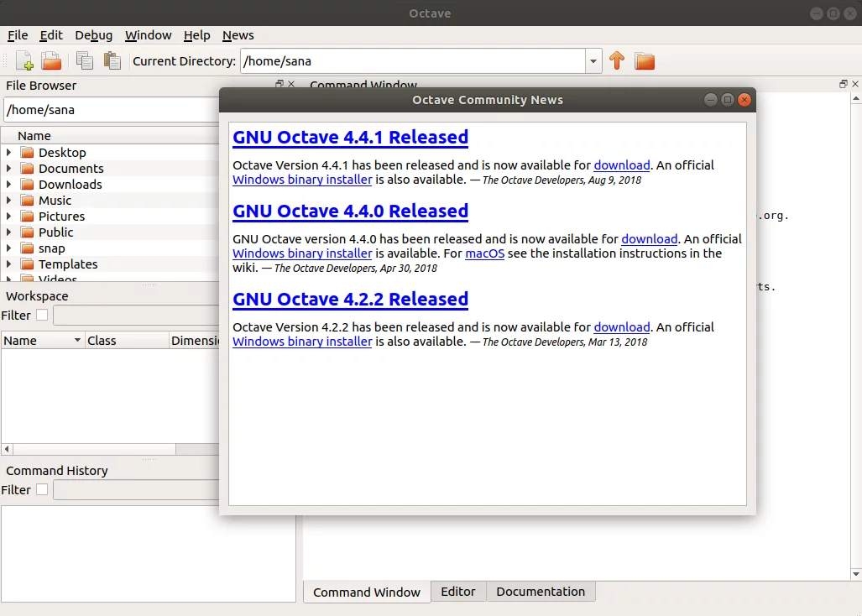This screenshot has width=862, height=616.
Task: Click the Current Directory path field
Action: 413,61
